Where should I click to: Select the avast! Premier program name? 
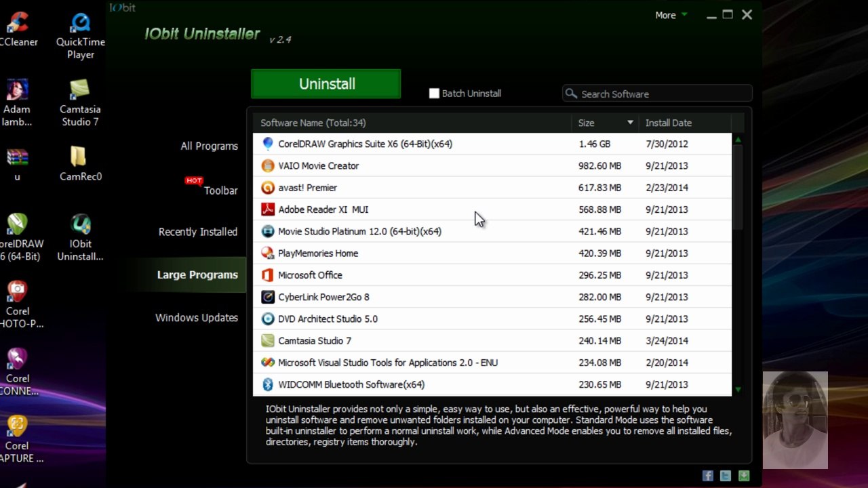[x=307, y=188]
